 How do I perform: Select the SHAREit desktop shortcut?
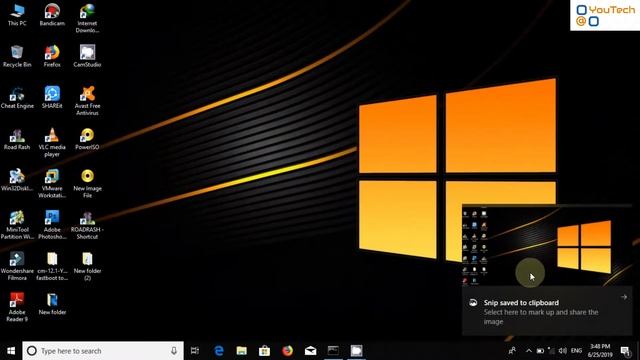coord(52,98)
